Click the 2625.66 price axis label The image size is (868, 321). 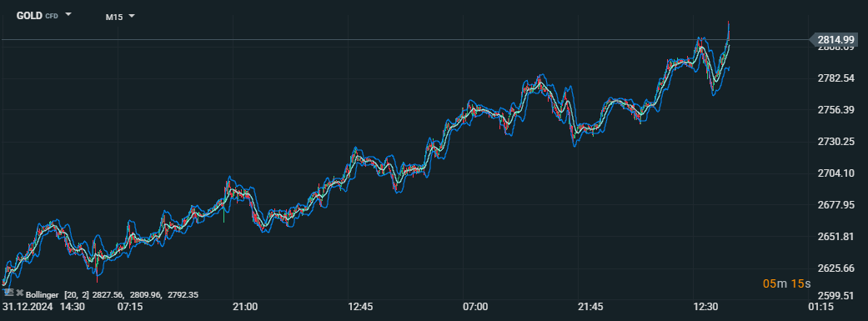[x=835, y=268]
